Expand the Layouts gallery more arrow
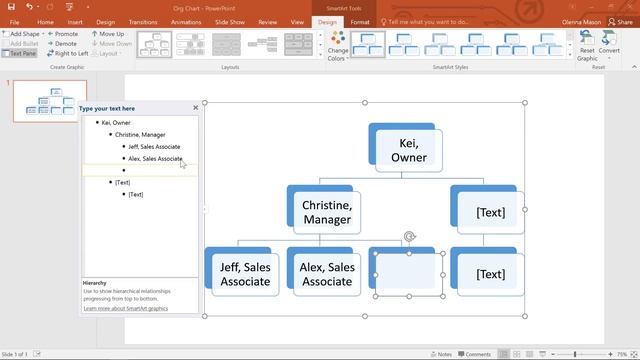The width and height of the screenshot is (640, 360). point(320,54)
